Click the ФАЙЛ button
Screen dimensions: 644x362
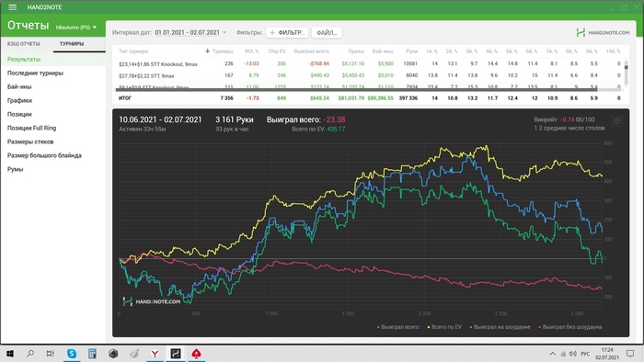pyautogui.click(x=327, y=32)
